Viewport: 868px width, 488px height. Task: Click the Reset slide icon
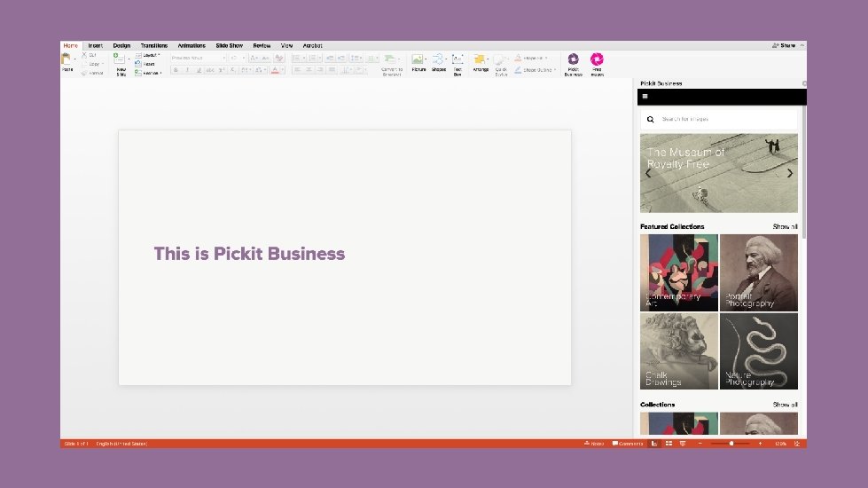[x=137, y=64]
